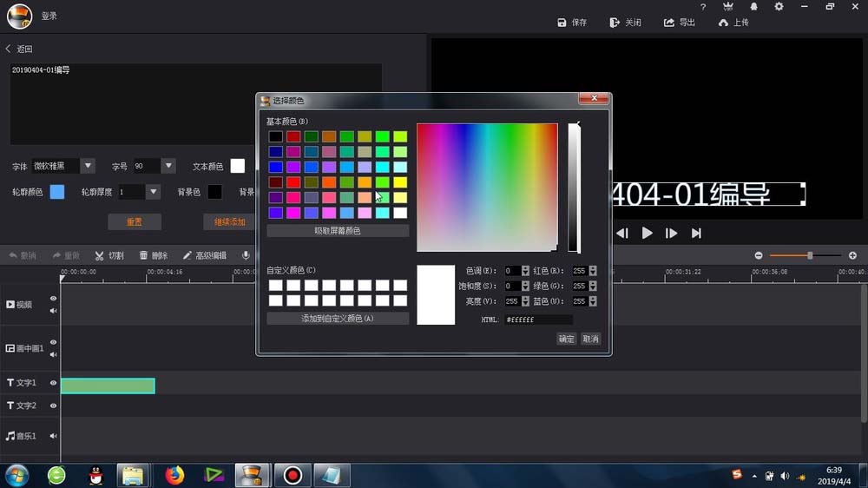
Task: Click the save (保存) button
Action: pyautogui.click(x=572, y=23)
